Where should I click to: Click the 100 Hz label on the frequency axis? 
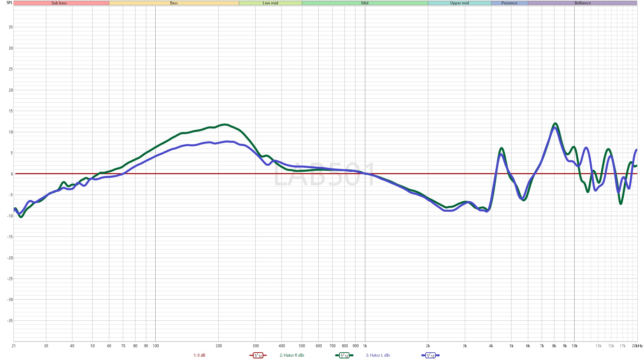coord(156,346)
